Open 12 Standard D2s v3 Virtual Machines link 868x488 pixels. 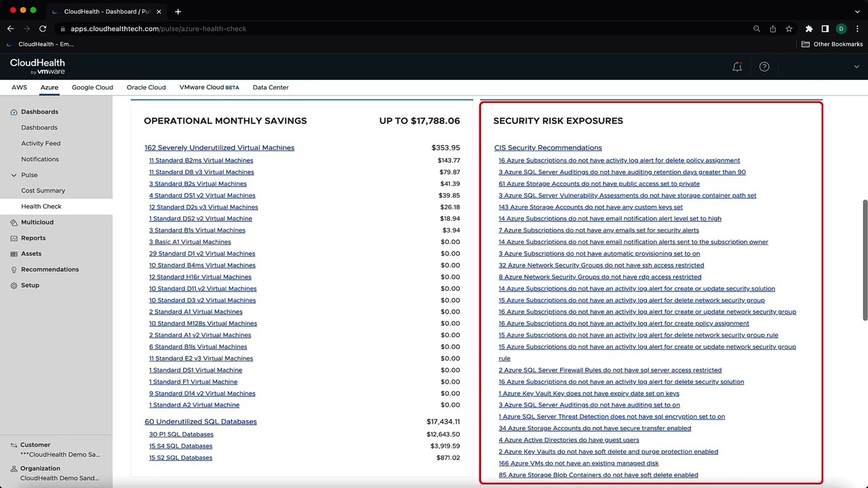203,207
